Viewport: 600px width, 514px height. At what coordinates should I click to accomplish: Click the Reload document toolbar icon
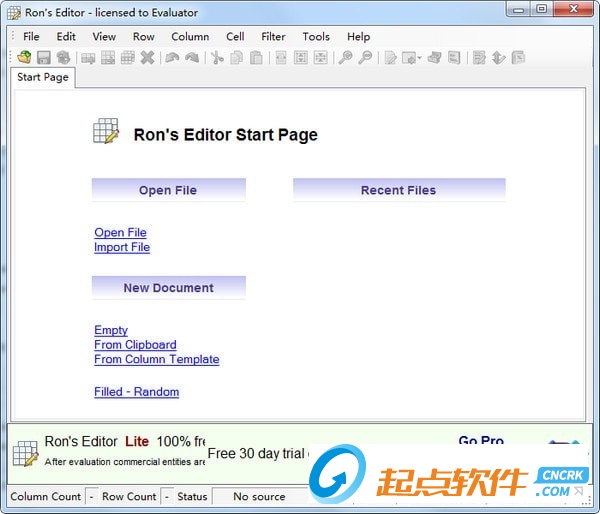tap(64, 58)
